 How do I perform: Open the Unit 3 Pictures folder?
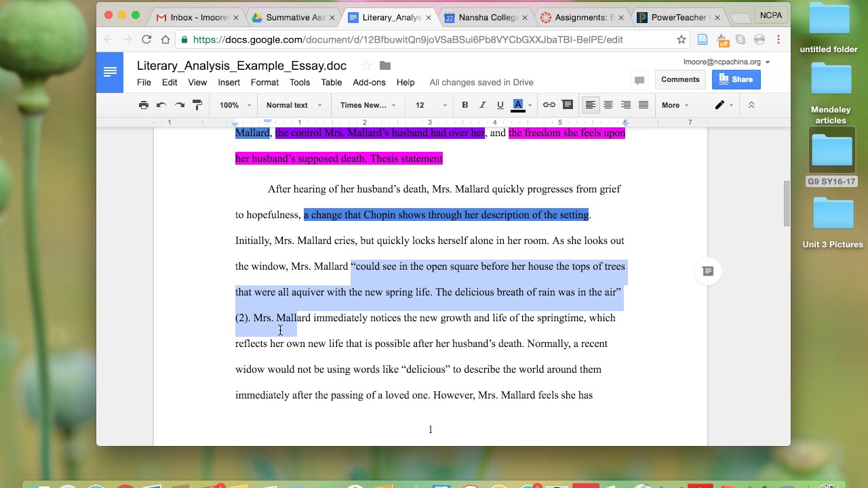[x=833, y=223]
